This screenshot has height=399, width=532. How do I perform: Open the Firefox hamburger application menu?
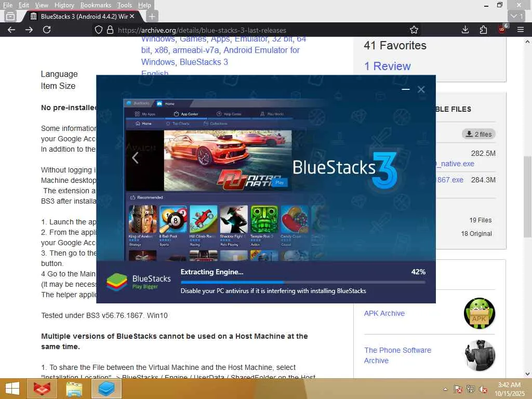521,30
